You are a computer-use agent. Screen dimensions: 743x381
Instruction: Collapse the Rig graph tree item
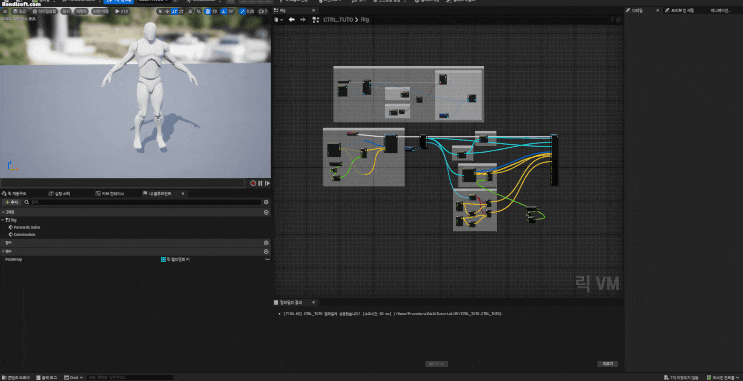(x=3, y=220)
